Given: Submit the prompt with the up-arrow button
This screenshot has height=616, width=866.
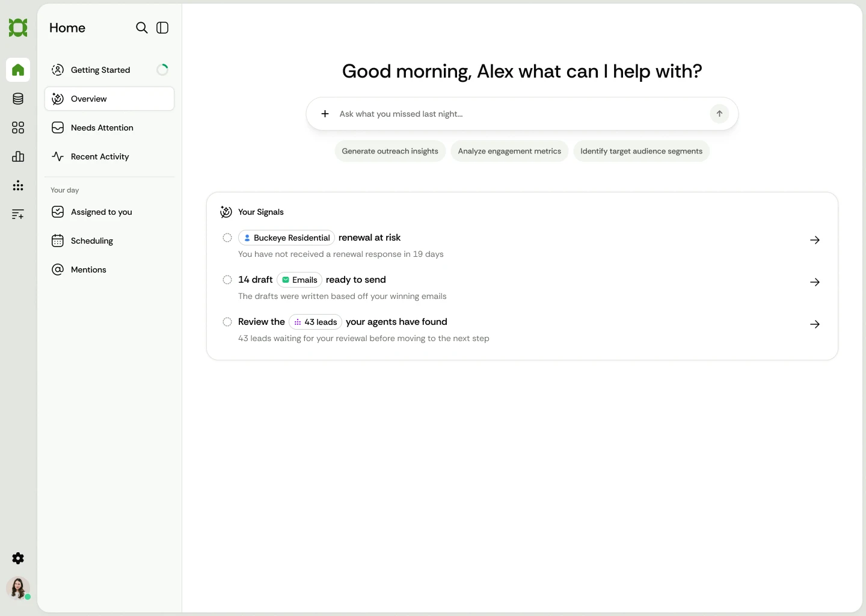Looking at the screenshot, I should coord(719,114).
